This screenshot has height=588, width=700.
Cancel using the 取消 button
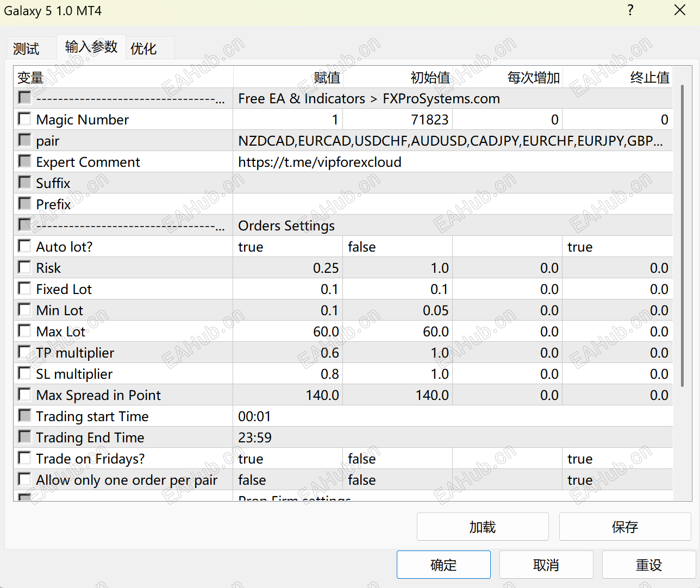click(x=546, y=565)
